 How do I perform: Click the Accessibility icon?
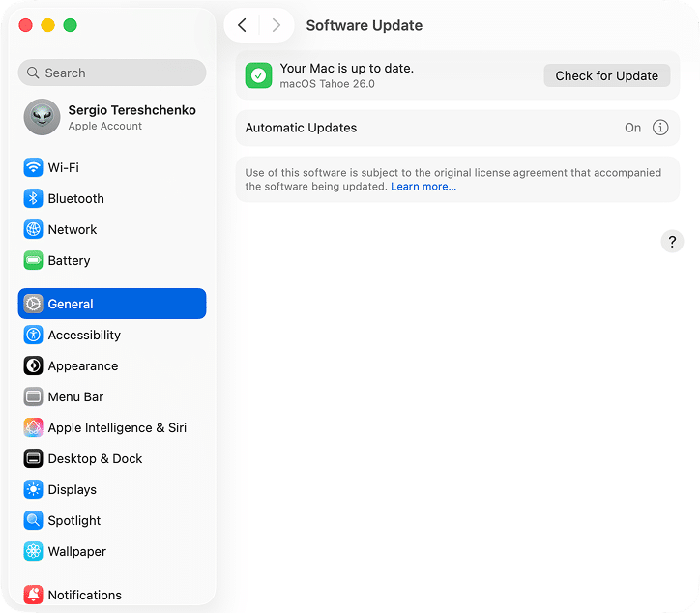34,335
